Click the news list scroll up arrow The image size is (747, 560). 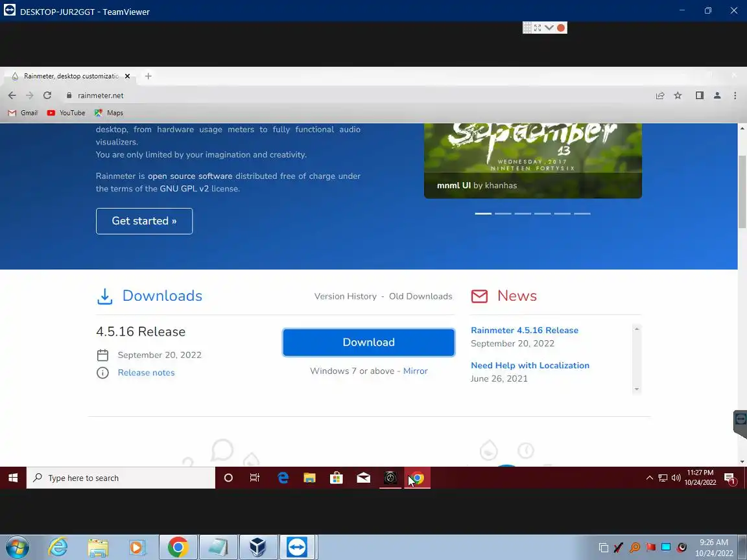pyautogui.click(x=637, y=329)
